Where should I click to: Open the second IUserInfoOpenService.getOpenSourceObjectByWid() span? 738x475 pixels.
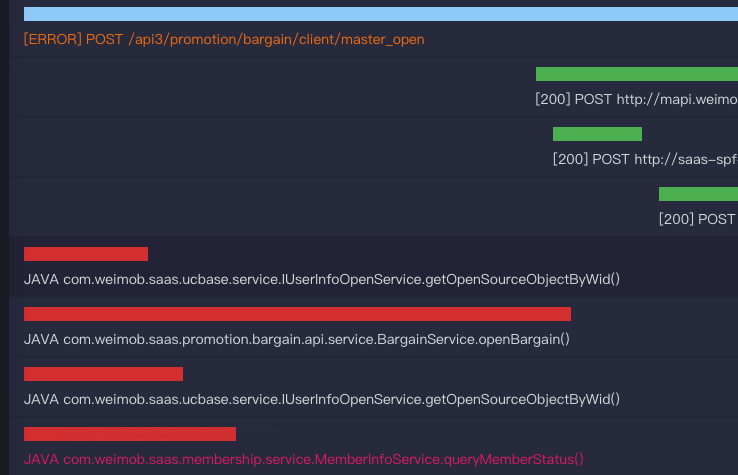pos(322,400)
